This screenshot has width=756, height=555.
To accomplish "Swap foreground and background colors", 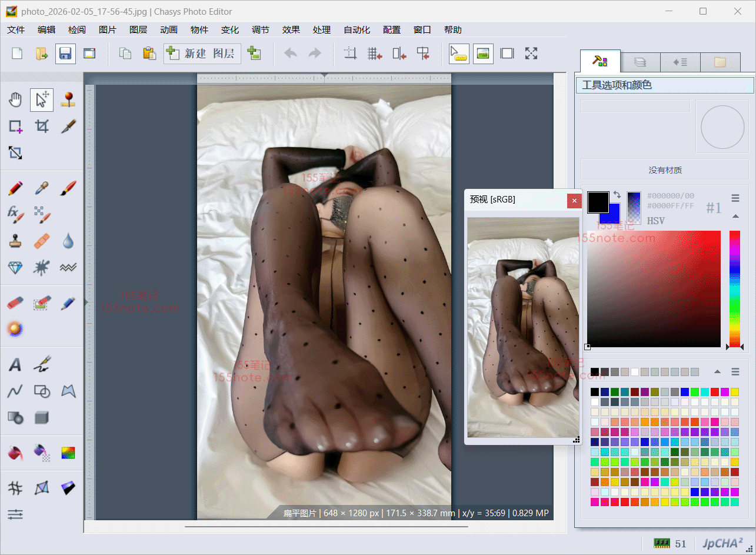I will point(617,195).
